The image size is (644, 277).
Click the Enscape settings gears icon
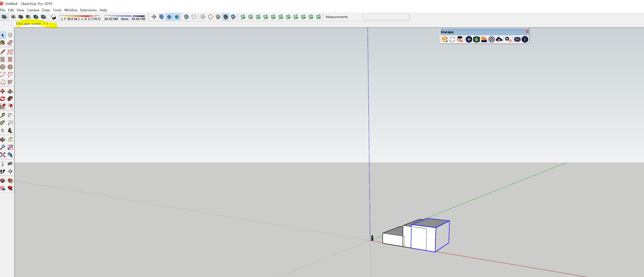point(508,40)
